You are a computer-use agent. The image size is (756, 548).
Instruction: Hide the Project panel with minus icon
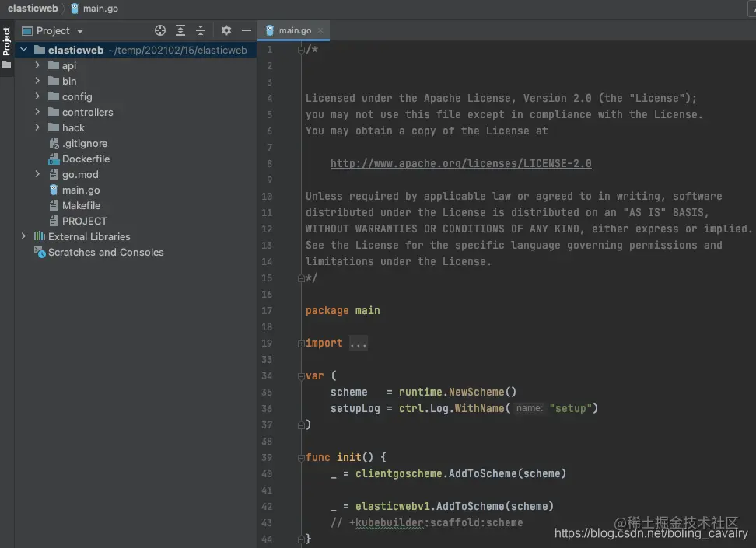click(x=247, y=30)
